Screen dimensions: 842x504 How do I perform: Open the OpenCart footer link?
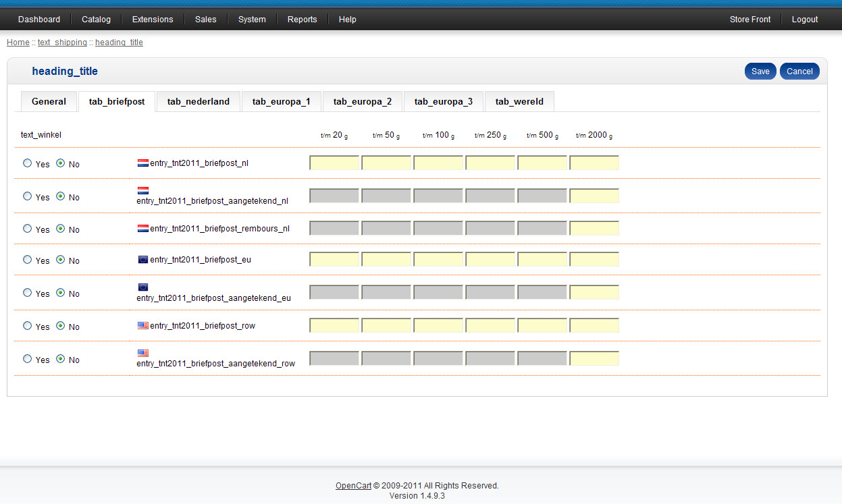tap(353, 486)
